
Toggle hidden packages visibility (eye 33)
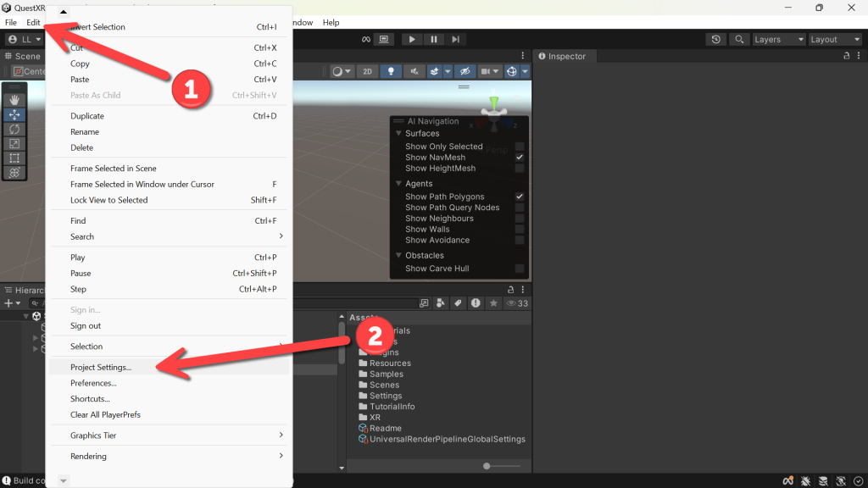[517, 303]
